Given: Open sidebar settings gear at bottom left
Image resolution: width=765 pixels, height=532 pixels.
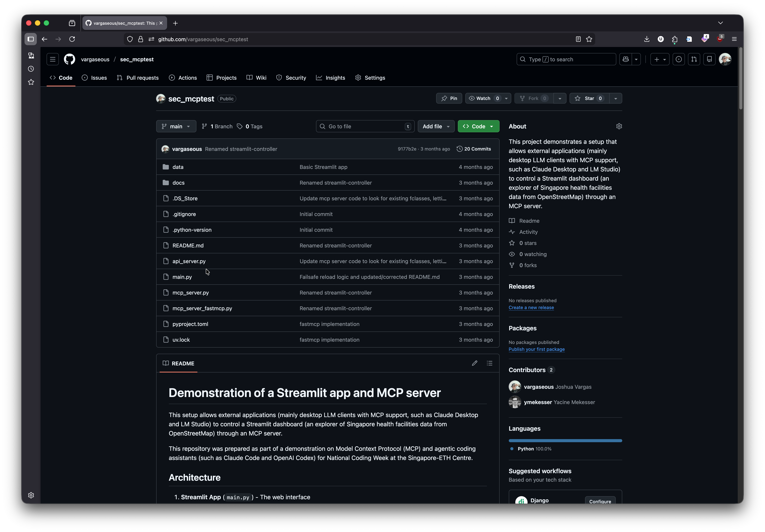Looking at the screenshot, I should tap(31, 495).
